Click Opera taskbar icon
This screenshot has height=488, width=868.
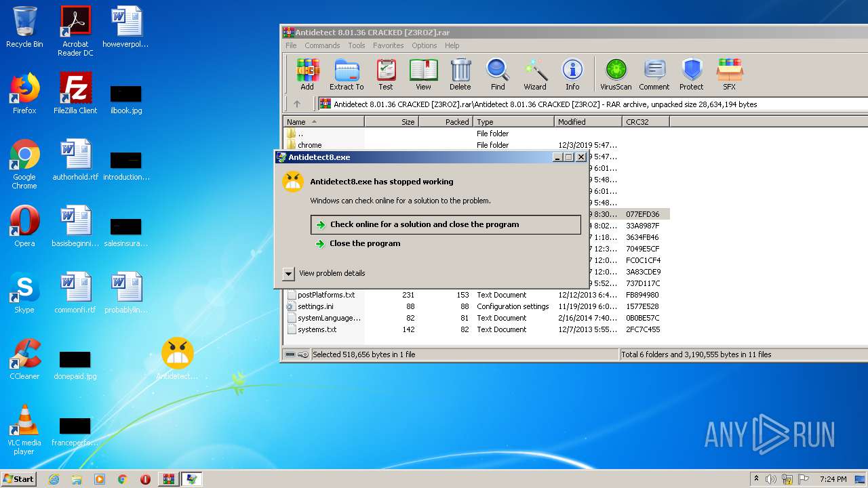click(x=145, y=479)
